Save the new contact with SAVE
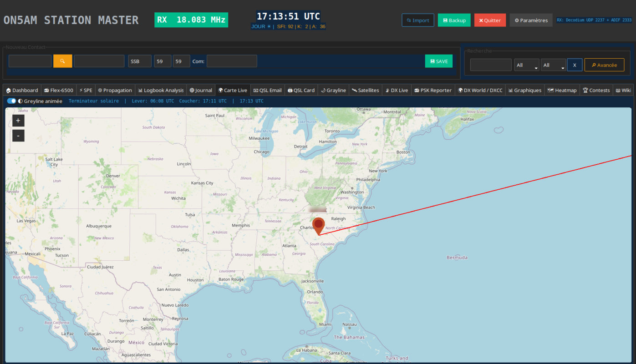This screenshot has height=364, width=636. tap(439, 61)
